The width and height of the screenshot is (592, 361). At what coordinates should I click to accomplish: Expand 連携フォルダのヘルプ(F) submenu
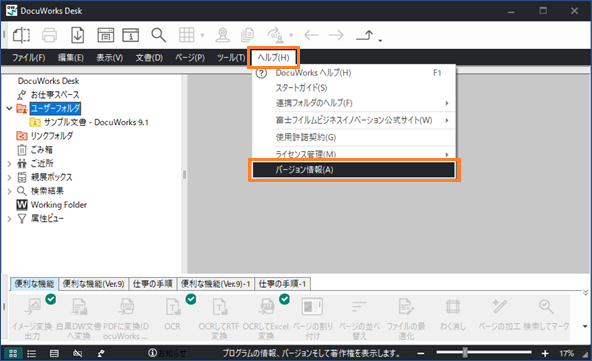354,103
